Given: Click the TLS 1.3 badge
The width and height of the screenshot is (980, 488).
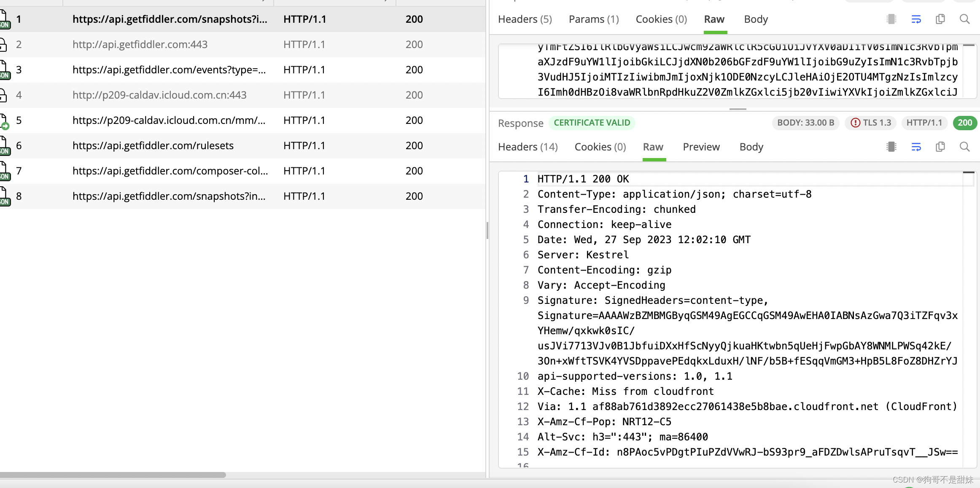Looking at the screenshot, I should (x=871, y=123).
